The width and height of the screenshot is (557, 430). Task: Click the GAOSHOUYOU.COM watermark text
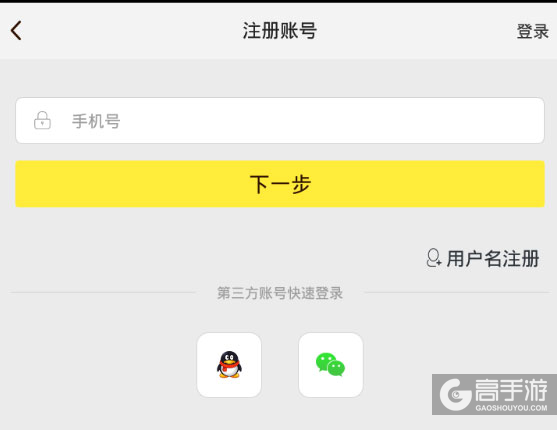coord(511,408)
